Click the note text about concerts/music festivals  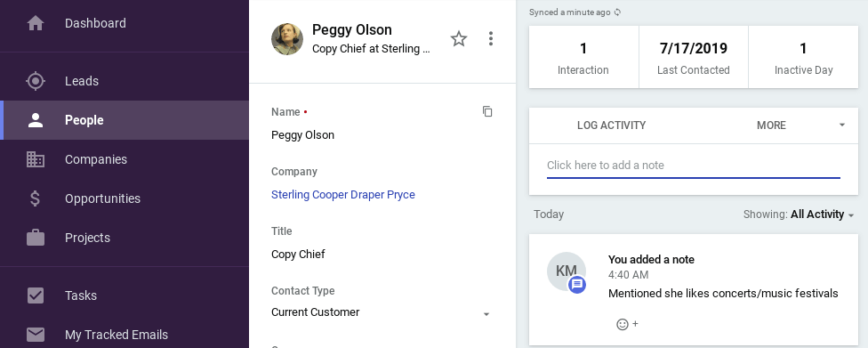723,293
